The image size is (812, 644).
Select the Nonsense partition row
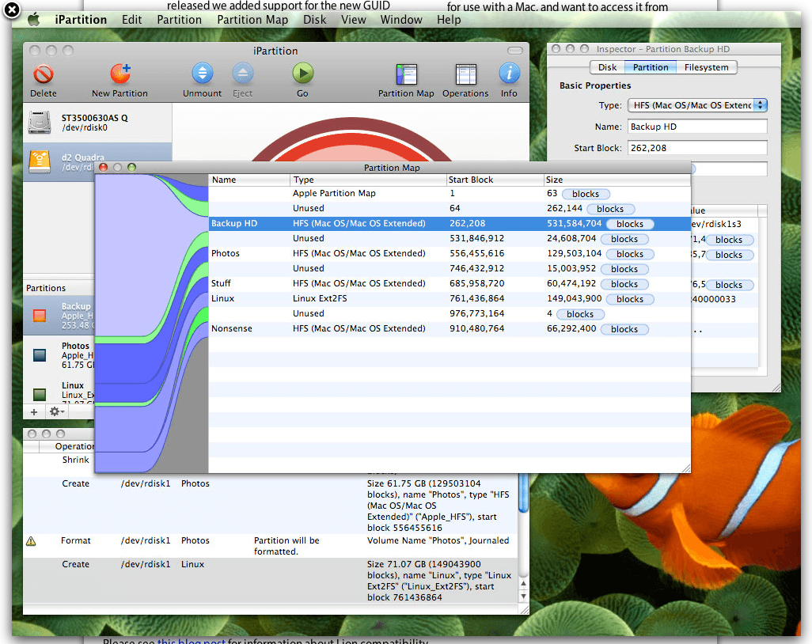coord(450,329)
